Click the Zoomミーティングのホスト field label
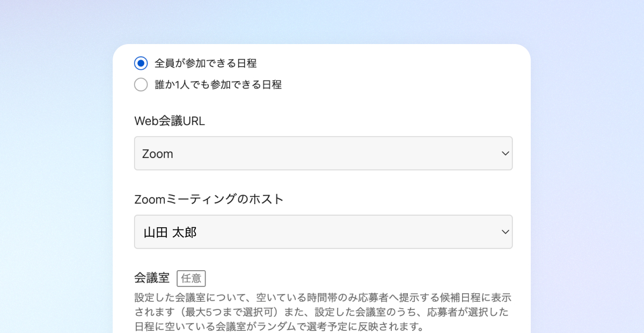This screenshot has height=333, width=644. pos(209,199)
